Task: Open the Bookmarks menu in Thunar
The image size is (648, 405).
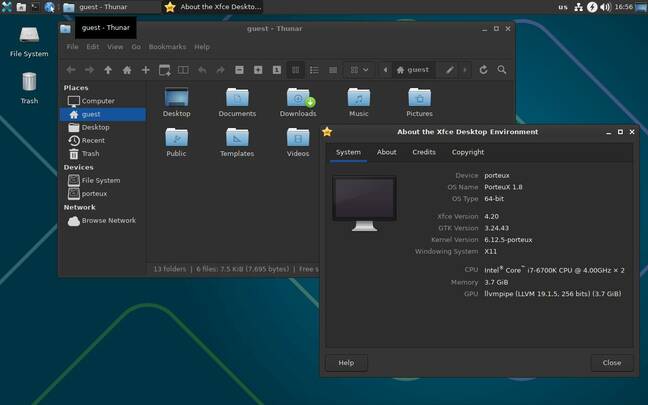Action: click(167, 47)
